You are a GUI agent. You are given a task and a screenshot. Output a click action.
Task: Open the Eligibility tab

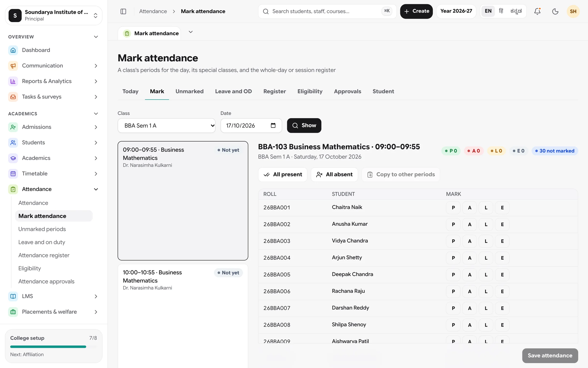[310, 91]
